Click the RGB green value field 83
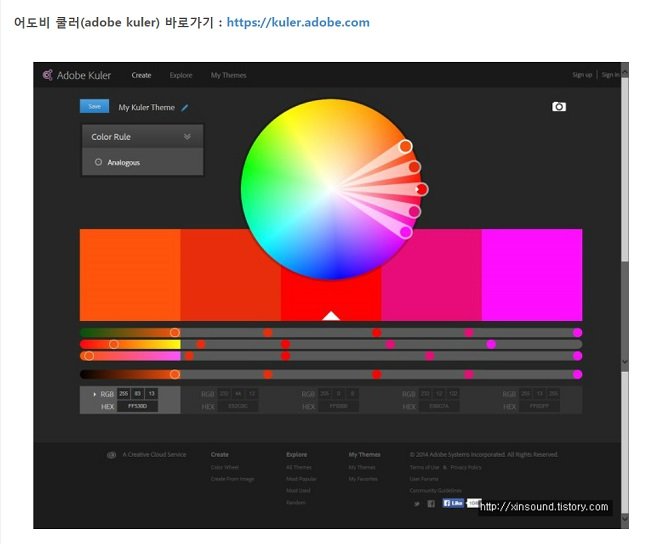 pos(138,393)
